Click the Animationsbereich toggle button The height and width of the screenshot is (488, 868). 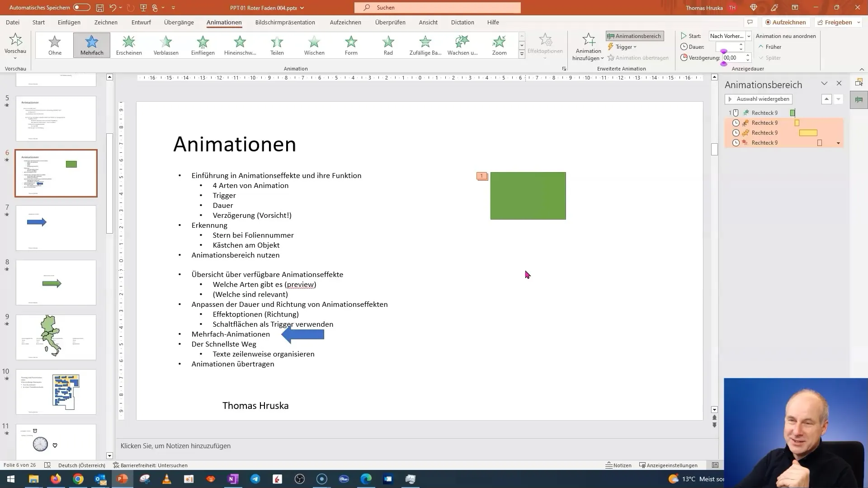635,36
